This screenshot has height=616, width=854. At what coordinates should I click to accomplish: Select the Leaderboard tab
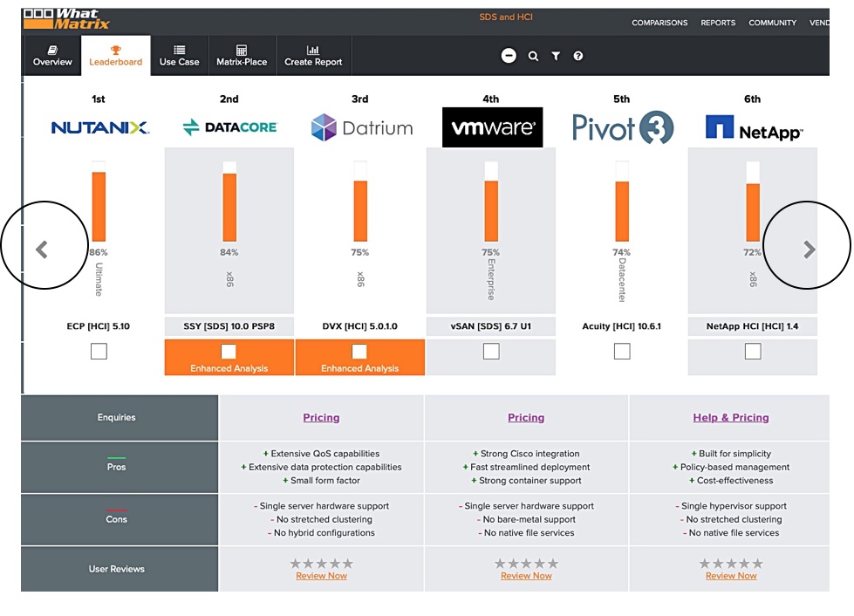coord(115,56)
